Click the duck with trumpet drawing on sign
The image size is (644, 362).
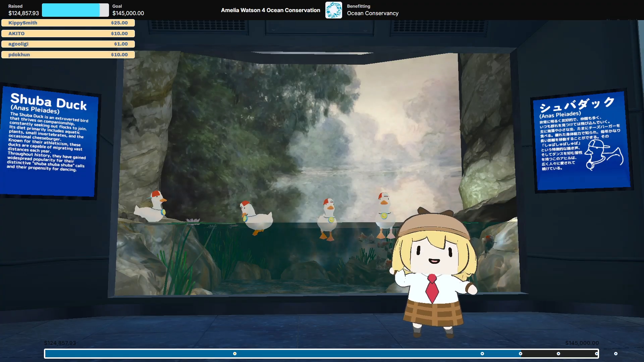click(604, 155)
